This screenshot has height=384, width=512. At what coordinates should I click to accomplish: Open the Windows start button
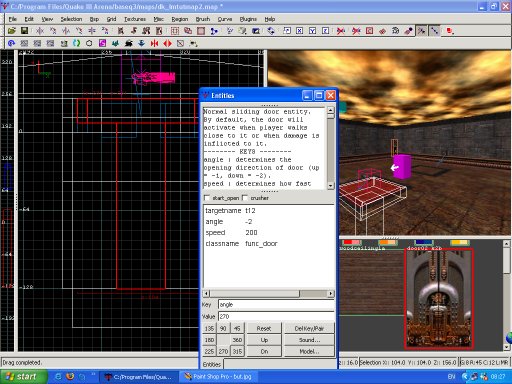click(23, 377)
